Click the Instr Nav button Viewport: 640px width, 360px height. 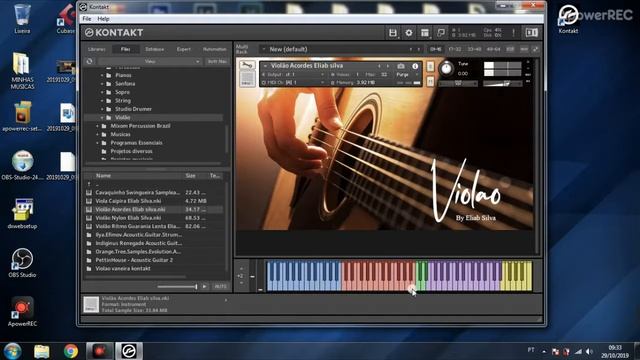tap(217, 61)
